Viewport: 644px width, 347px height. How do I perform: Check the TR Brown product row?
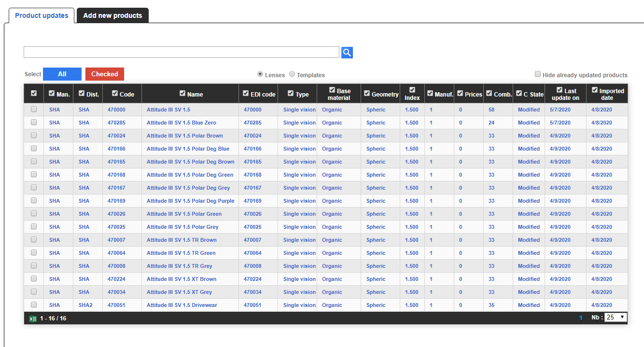[x=34, y=240]
